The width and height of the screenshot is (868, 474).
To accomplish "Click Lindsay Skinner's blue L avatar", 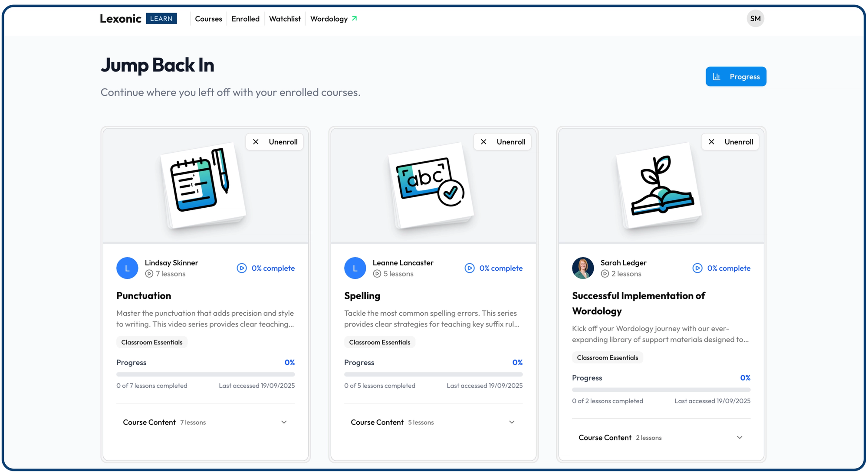I will pos(127,268).
